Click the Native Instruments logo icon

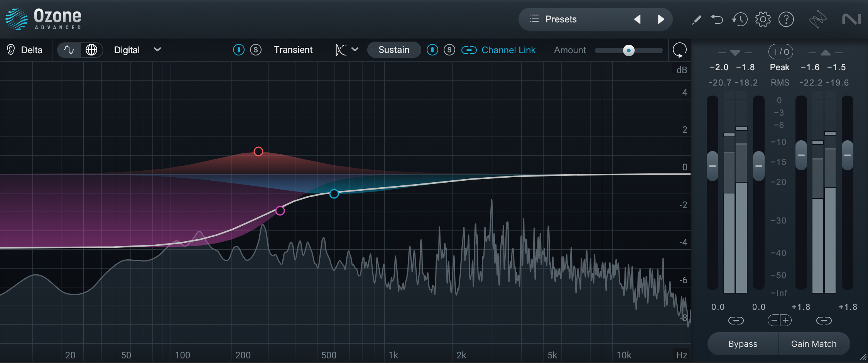pyautogui.click(x=851, y=19)
